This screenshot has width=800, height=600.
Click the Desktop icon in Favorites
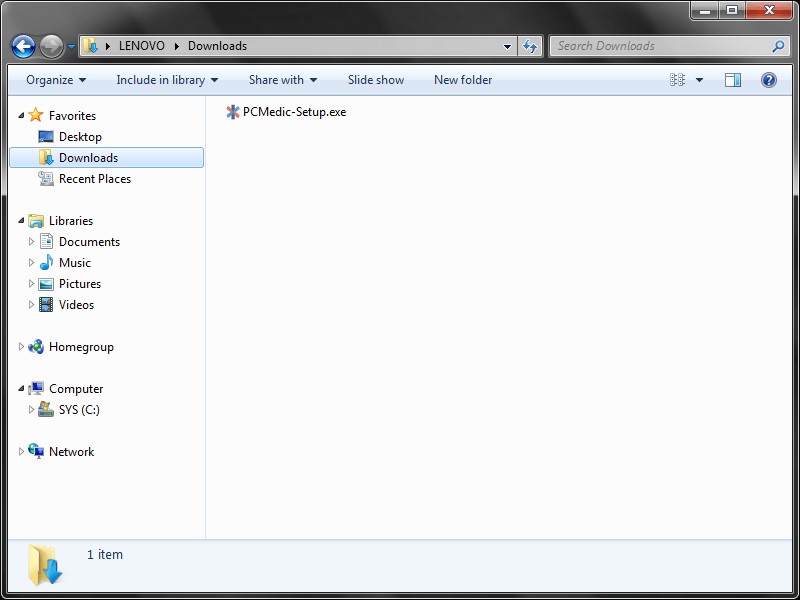coord(46,137)
